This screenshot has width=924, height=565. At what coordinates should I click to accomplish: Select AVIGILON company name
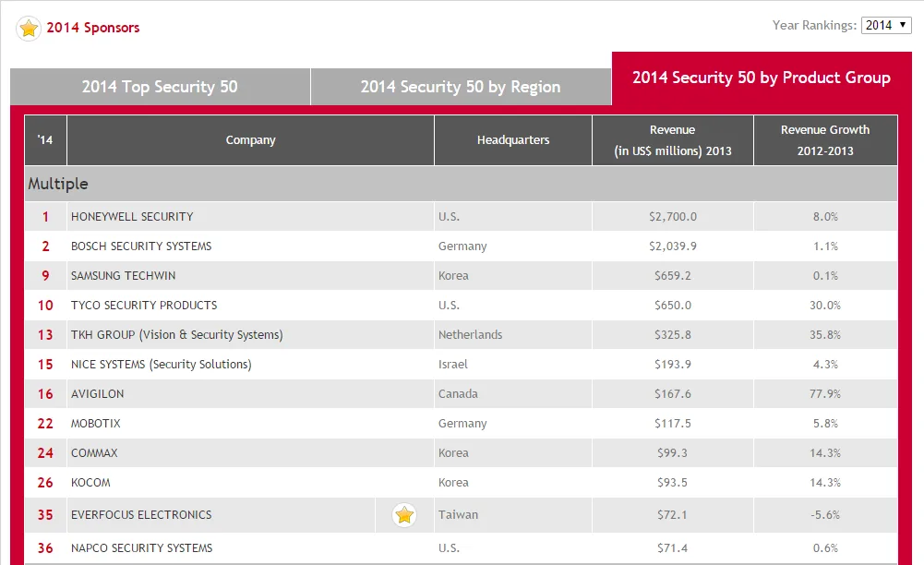click(x=98, y=393)
